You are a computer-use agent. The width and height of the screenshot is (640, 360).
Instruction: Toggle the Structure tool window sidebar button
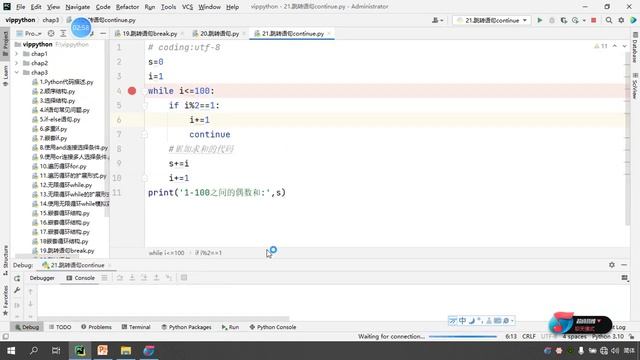(5, 260)
